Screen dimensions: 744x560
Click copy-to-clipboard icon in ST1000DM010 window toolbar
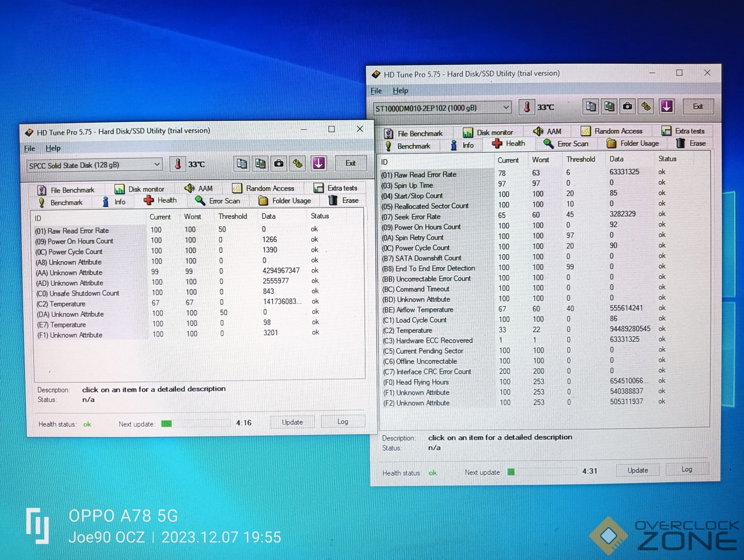(590, 106)
